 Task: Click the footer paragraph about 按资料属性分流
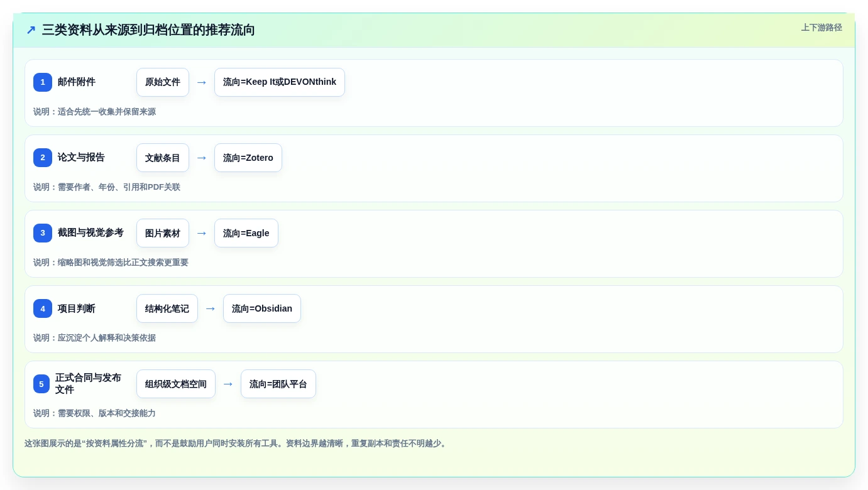pyautogui.click(x=236, y=444)
